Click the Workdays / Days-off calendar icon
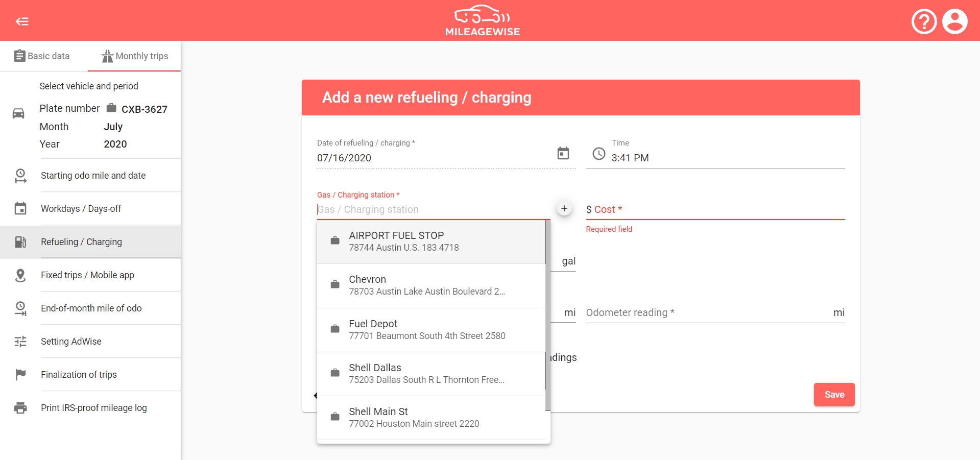The image size is (980, 460). (20, 208)
